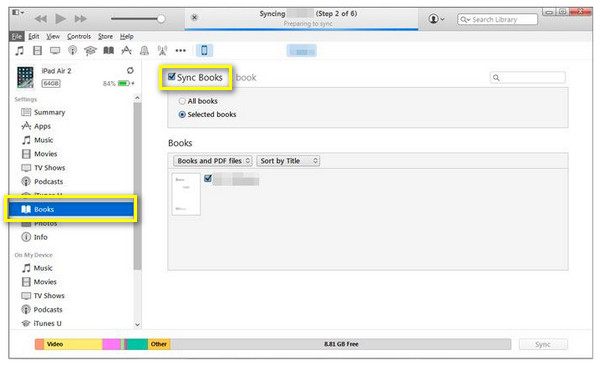Viewport: 600px width, 366px height.
Task: Show more libraries with the ellipsis icon
Action: (180, 51)
